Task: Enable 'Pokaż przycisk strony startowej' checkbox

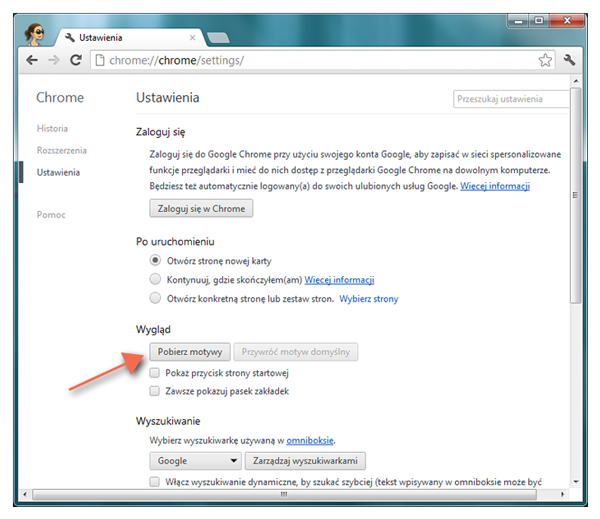Action: click(x=155, y=372)
